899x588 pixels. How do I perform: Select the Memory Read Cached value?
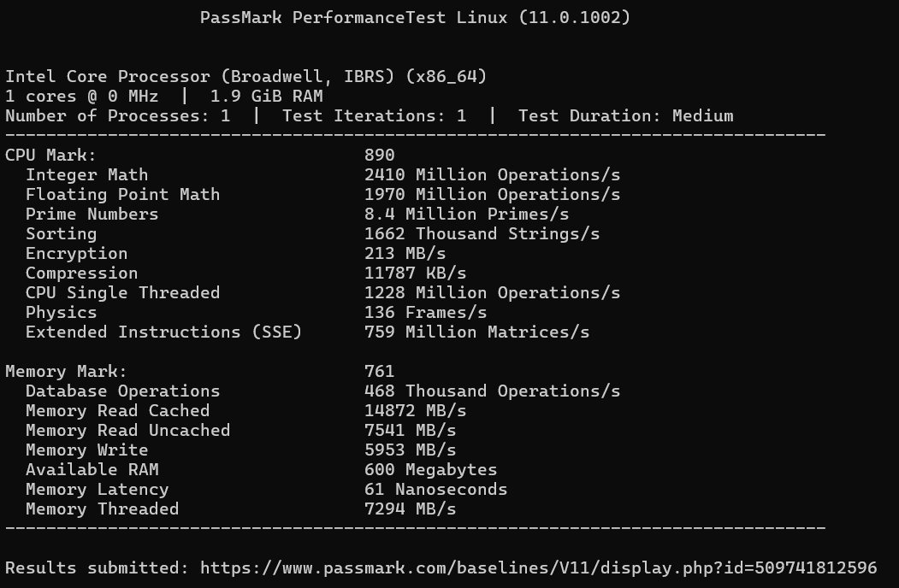coord(416,411)
